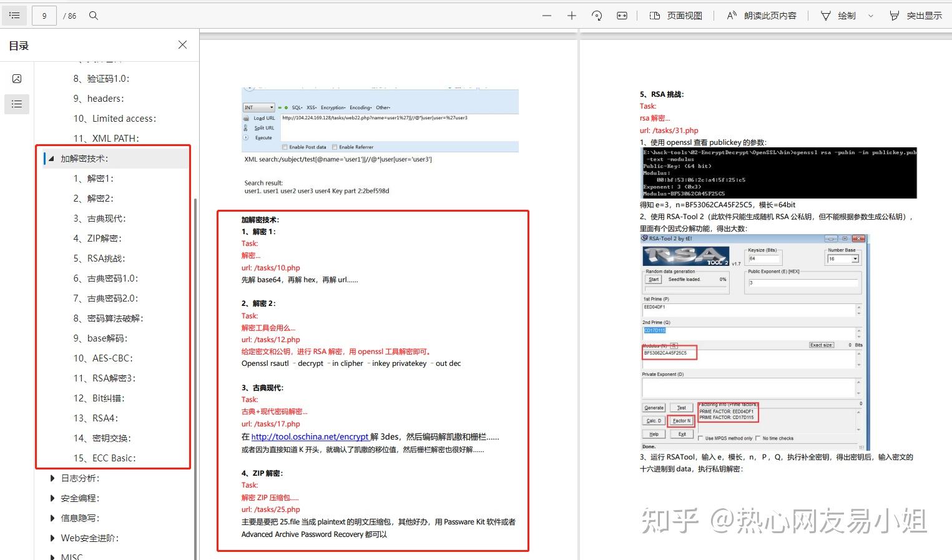Viewport: 952px width, 560px height.
Task: Toggle the table of contents sidebar
Action: [x=14, y=15]
